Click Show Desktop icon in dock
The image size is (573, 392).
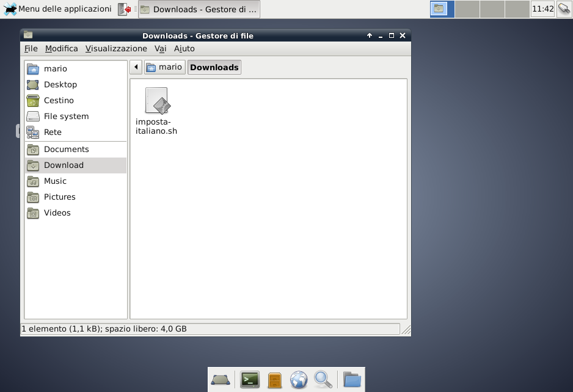[221, 380]
